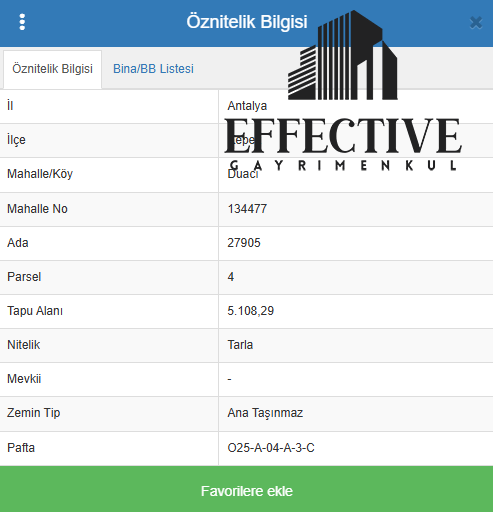Click the Ada value 27905
The image size is (493, 512).
[244, 243]
